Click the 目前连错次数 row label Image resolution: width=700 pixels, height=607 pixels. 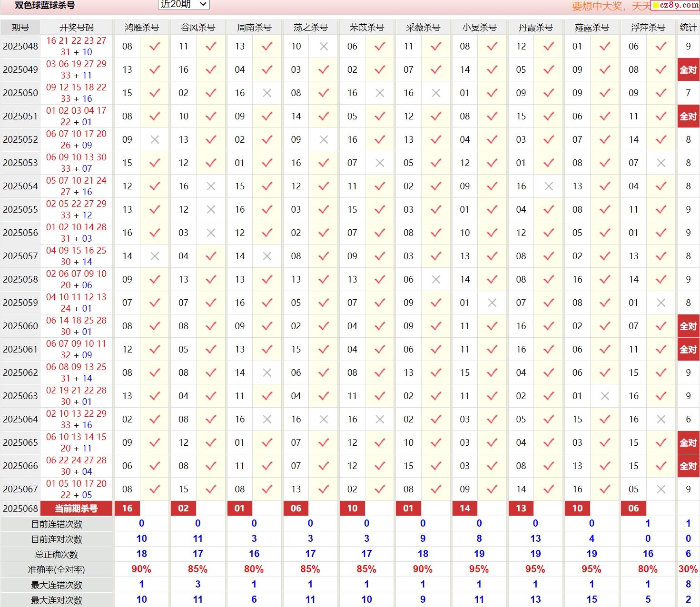pyautogui.click(x=57, y=524)
